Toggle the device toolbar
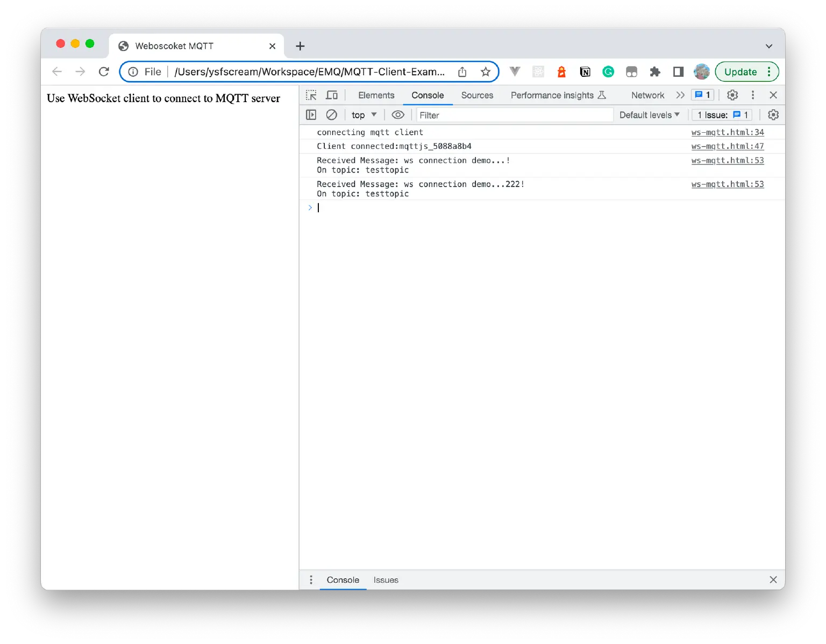This screenshot has width=826, height=644. tap(332, 95)
